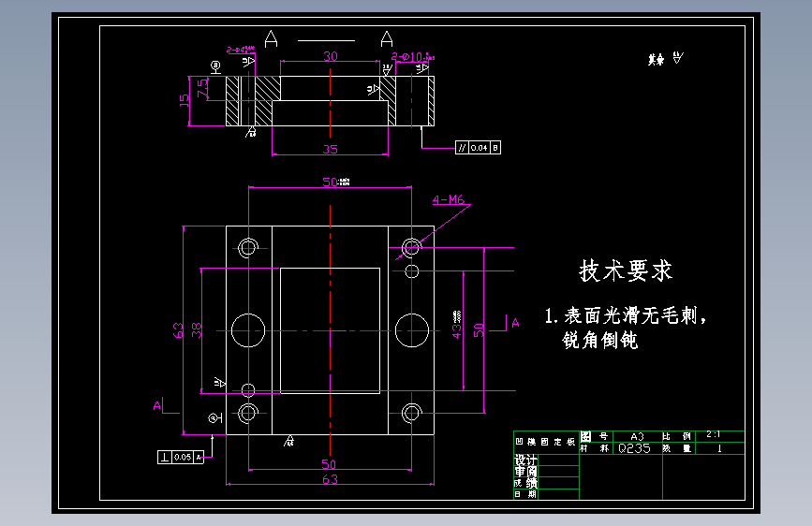The image size is (812, 526).
Task: Click the 日期 label in title block
Action: [525, 494]
